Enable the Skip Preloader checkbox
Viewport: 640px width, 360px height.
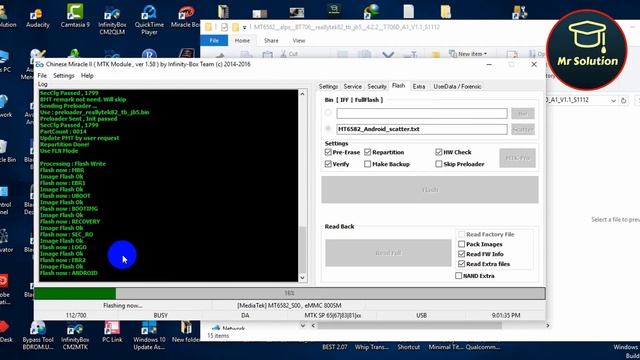click(x=439, y=164)
